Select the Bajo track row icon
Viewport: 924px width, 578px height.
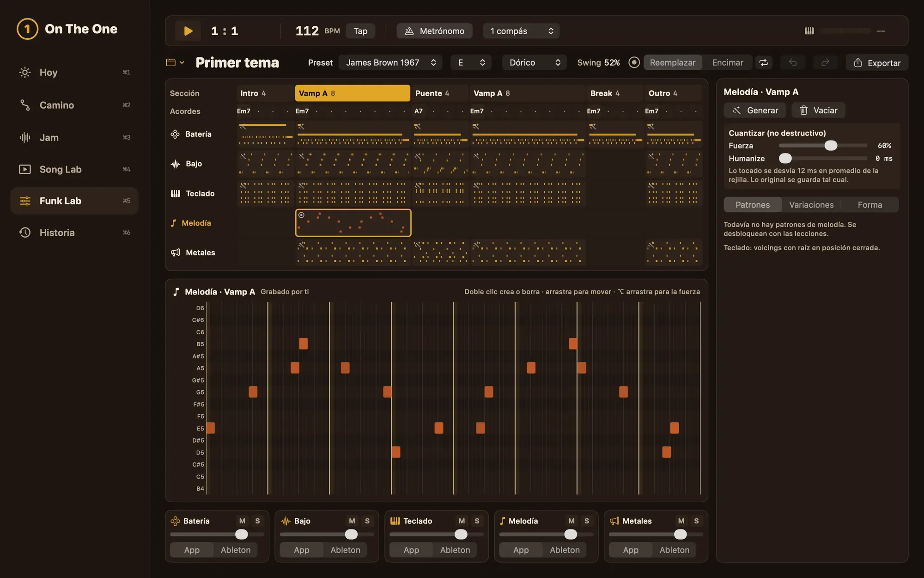coord(175,164)
